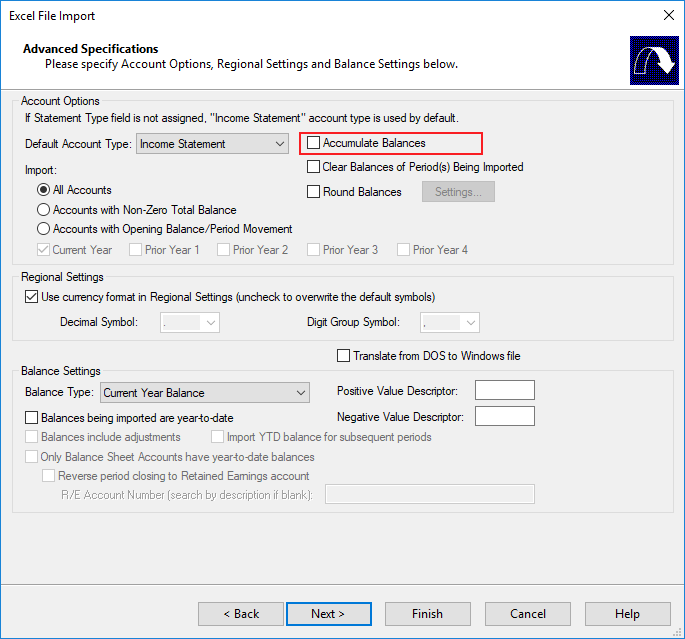Click the Positive Value Descriptor field

click(x=505, y=390)
